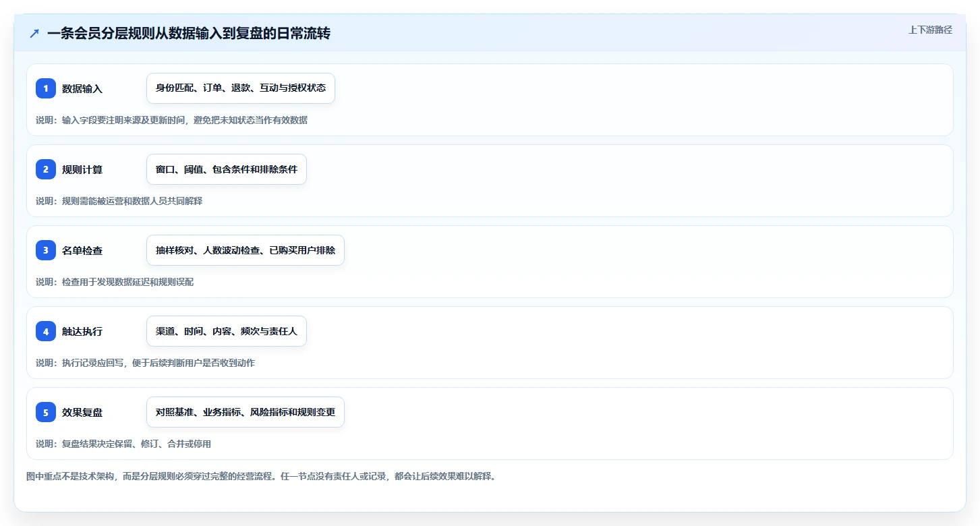Click the 规则计算 step name
The width and height of the screenshot is (980, 526).
point(82,169)
